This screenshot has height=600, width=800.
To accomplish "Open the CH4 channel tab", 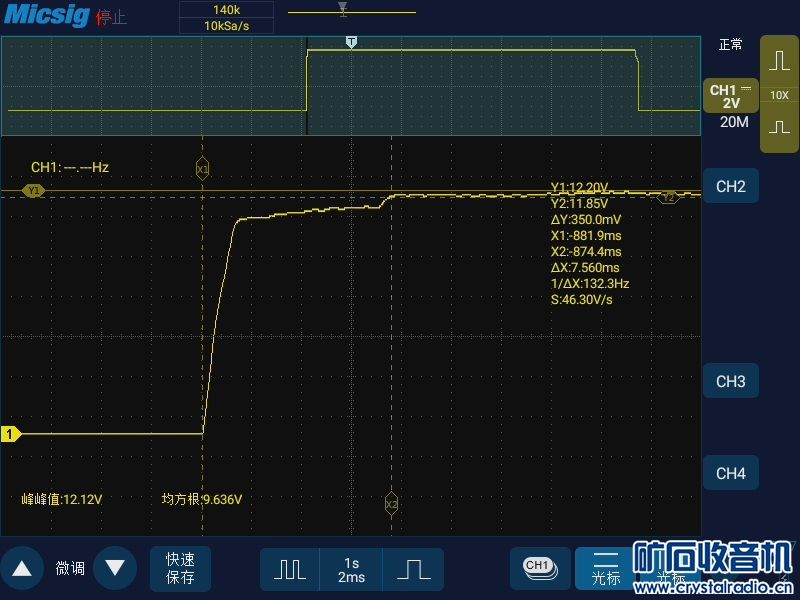I will 731,473.
